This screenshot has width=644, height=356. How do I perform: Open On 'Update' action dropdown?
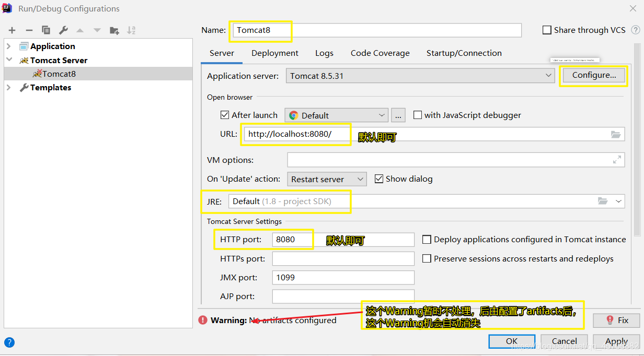click(x=327, y=179)
